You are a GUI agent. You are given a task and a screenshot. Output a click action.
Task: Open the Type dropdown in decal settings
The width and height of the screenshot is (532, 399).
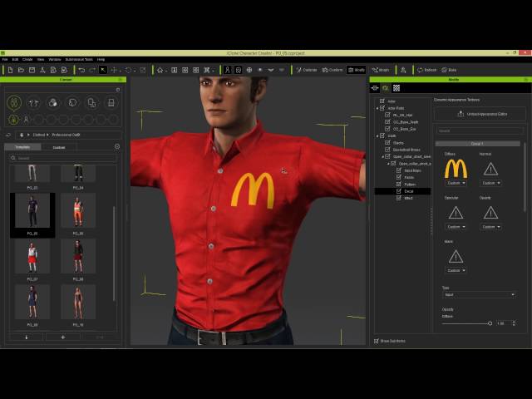(x=479, y=295)
